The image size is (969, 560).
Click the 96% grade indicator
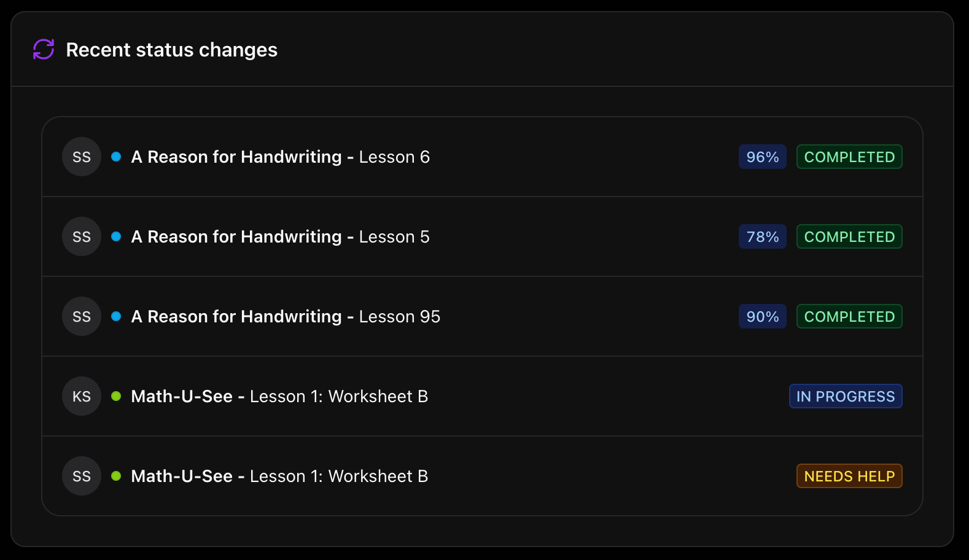762,157
